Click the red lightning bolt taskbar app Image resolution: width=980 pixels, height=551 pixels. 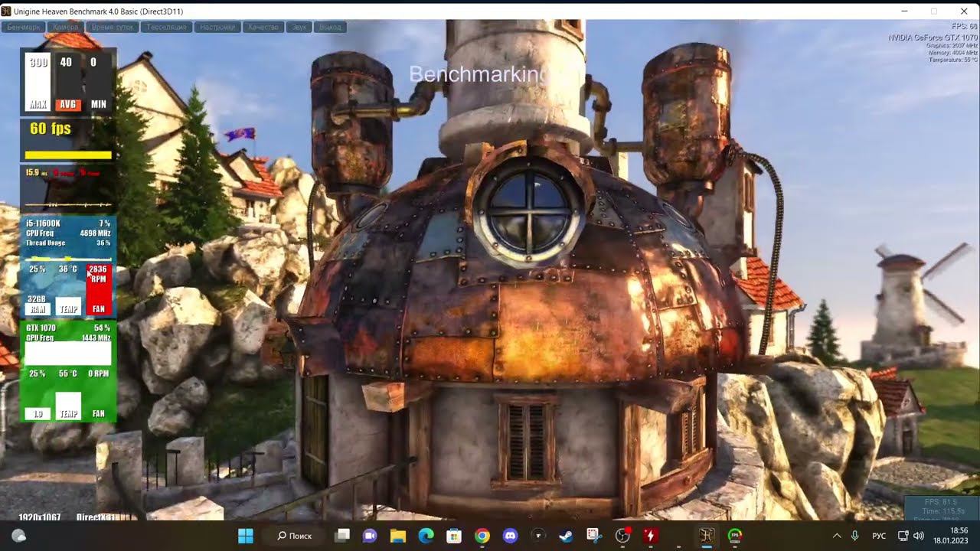[651, 536]
